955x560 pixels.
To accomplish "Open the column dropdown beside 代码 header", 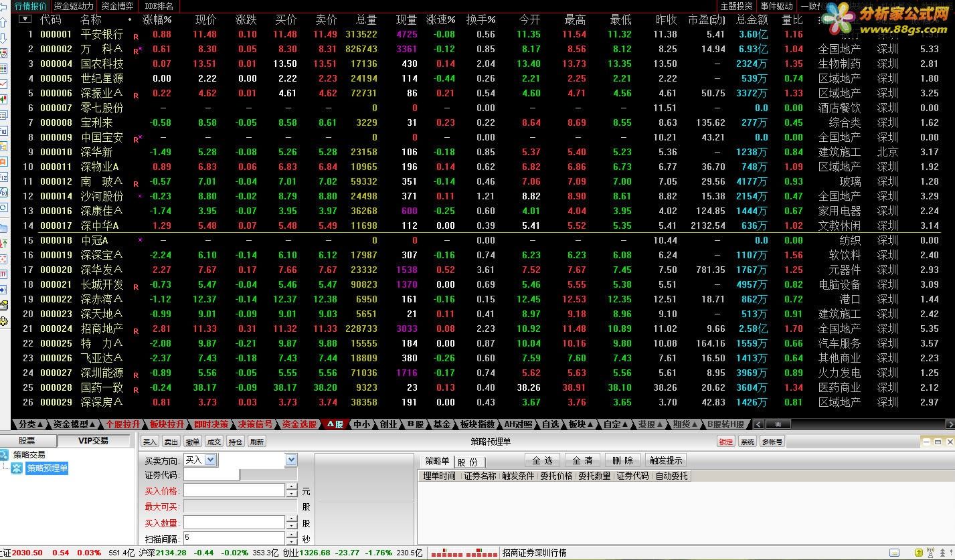I will point(25,19).
